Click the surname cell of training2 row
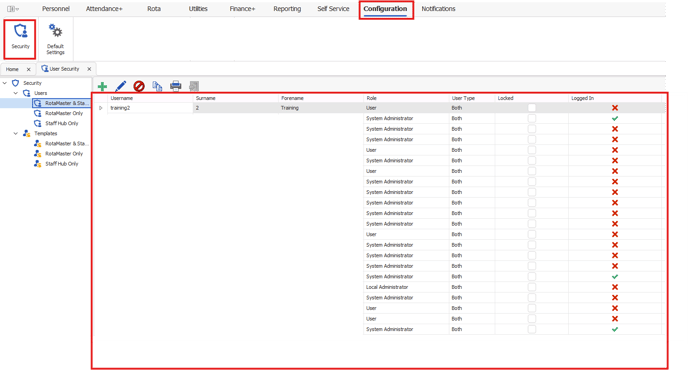688x370 pixels. pos(236,108)
